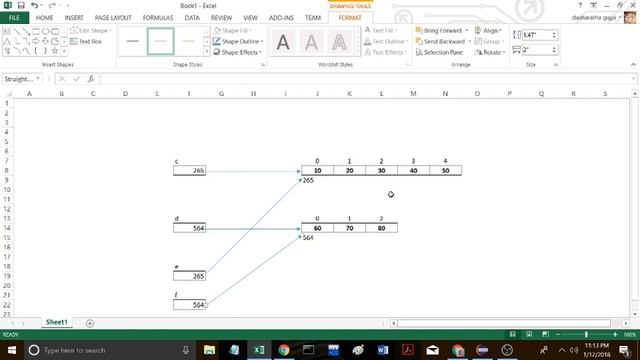
Task: Open the TEAM tab
Action: click(x=313, y=18)
